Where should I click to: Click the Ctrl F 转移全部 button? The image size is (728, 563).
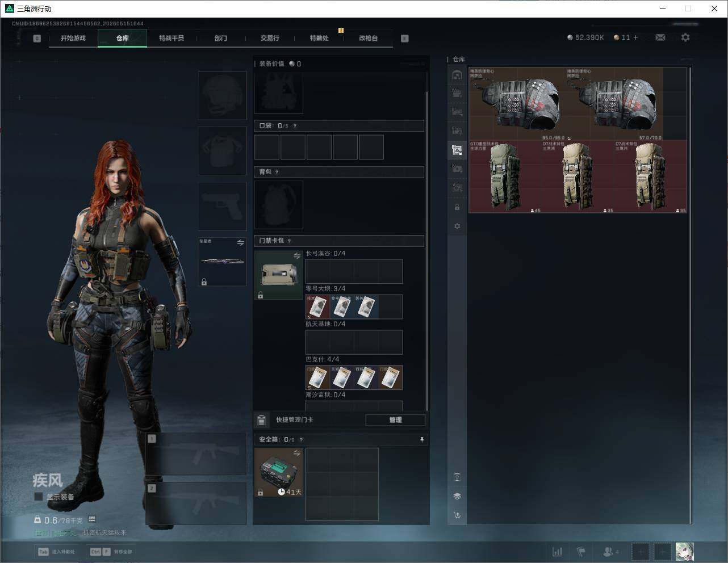point(111,552)
